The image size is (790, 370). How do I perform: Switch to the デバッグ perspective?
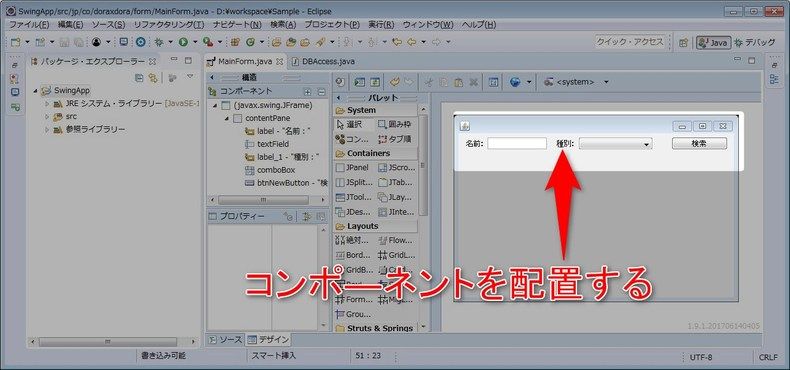(754, 43)
